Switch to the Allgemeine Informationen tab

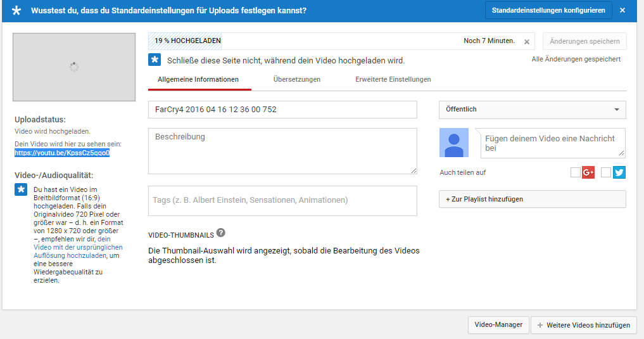[198, 79]
